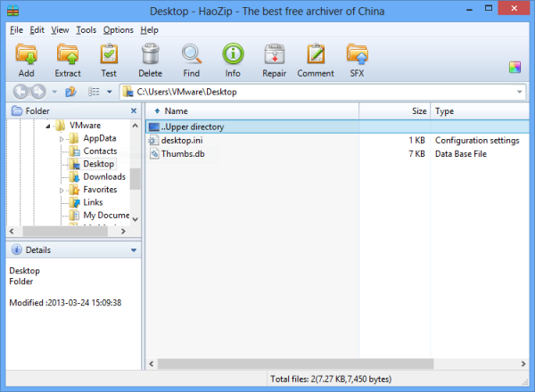Click the 'Total files' status bar text
Screen dimensions: 535x392
click(x=331, y=379)
